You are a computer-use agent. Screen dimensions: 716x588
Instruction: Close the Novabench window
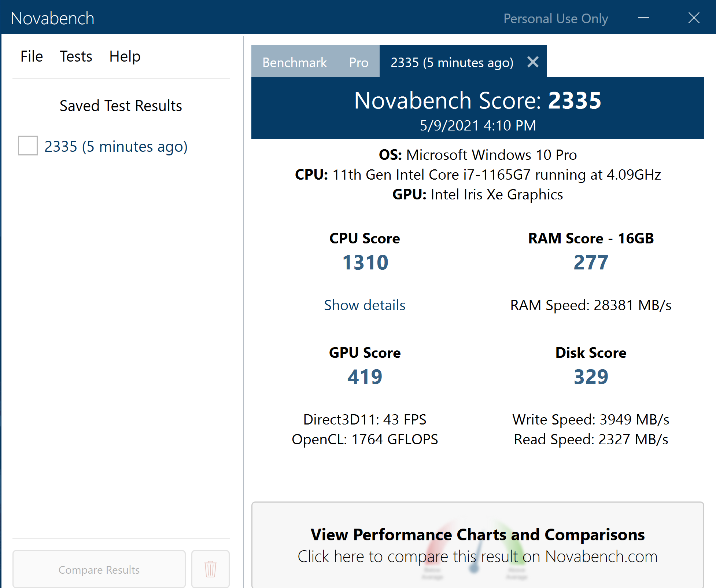tap(694, 18)
